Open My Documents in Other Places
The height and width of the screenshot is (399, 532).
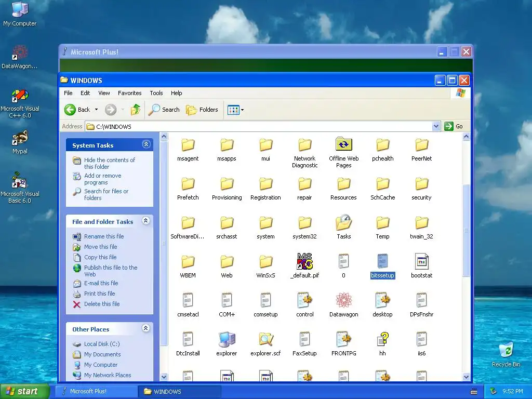coord(102,354)
